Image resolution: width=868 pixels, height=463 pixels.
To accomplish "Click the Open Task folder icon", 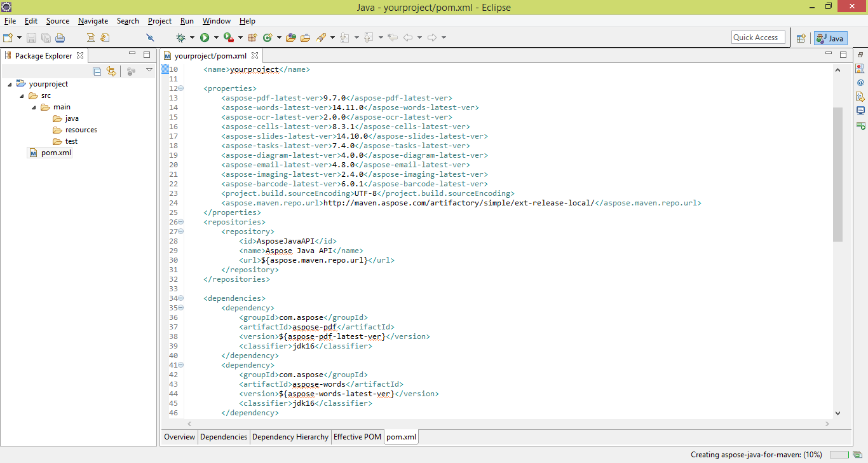I will (x=305, y=38).
